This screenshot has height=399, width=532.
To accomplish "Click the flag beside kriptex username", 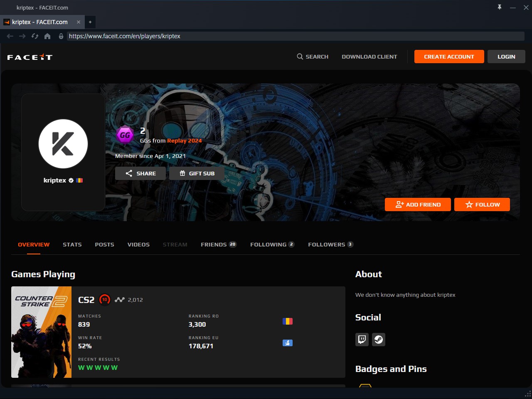I will coord(79,180).
